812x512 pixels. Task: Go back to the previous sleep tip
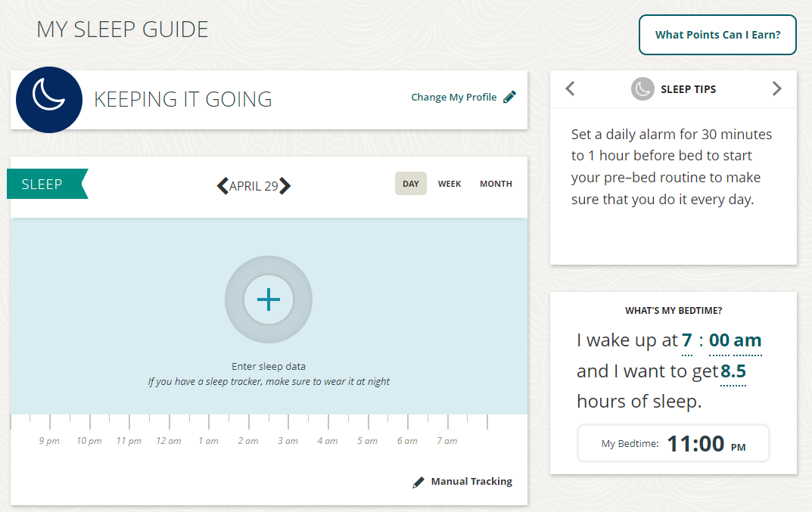pos(570,88)
